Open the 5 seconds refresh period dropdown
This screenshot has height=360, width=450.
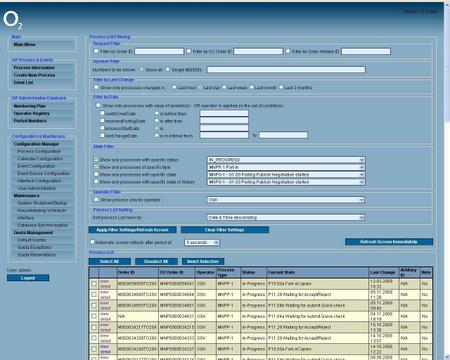(x=202, y=243)
